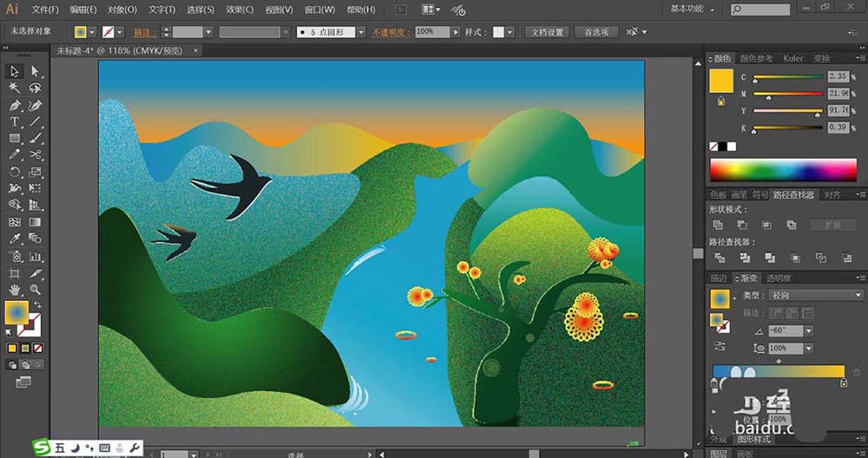This screenshot has width=868, height=458.
Task: Open the 对象(O) menu
Action: (122, 10)
